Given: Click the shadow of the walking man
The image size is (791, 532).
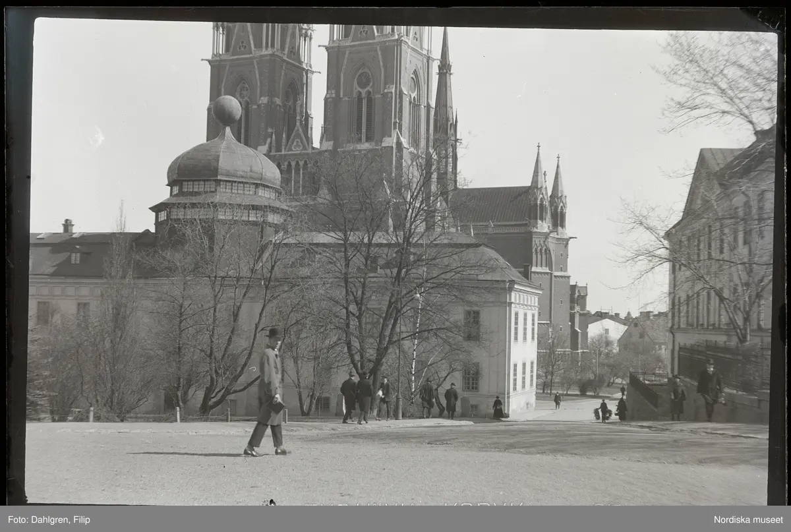Looking at the screenshot, I should pos(178,454).
